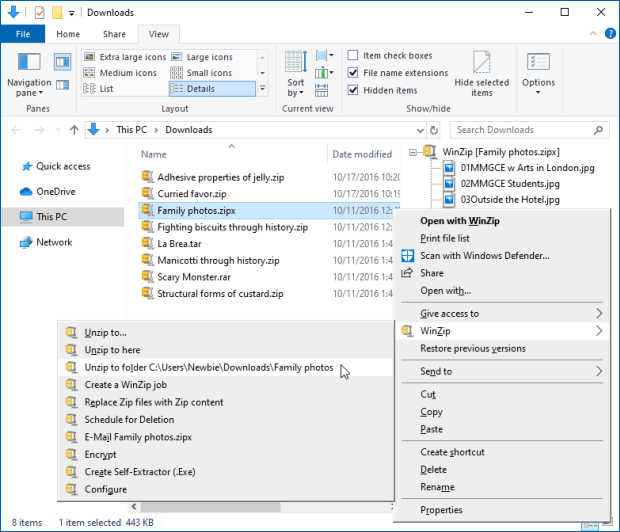Select Curried favor.zip file

tap(192, 194)
